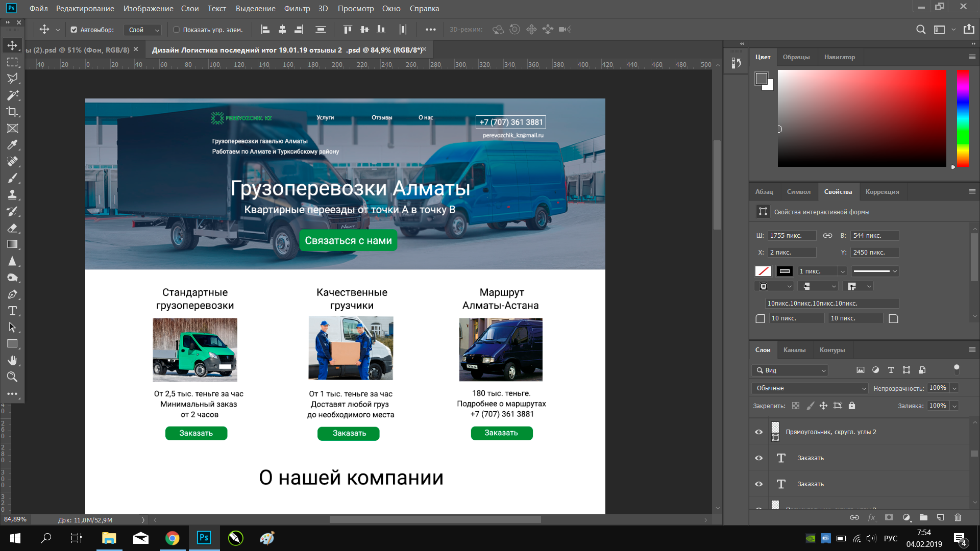The width and height of the screenshot is (980, 551).
Task: Open the Обычные blend mode dropdown
Action: (x=810, y=388)
